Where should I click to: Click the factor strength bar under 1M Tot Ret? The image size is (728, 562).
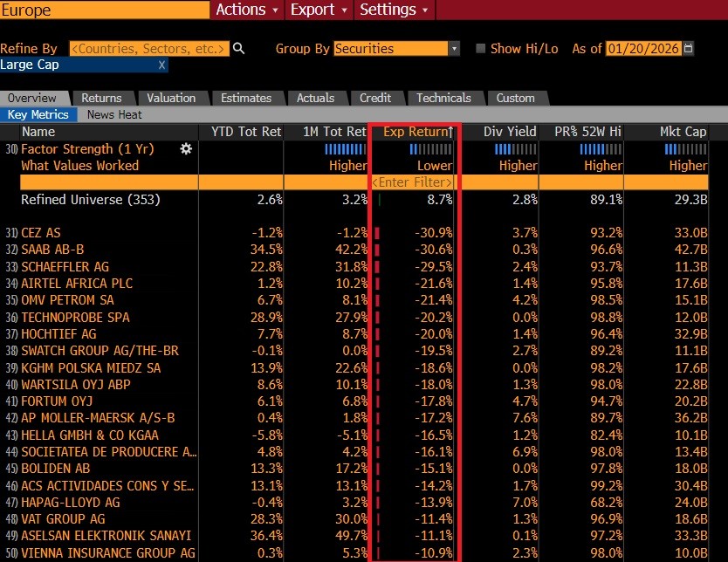(345, 149)
